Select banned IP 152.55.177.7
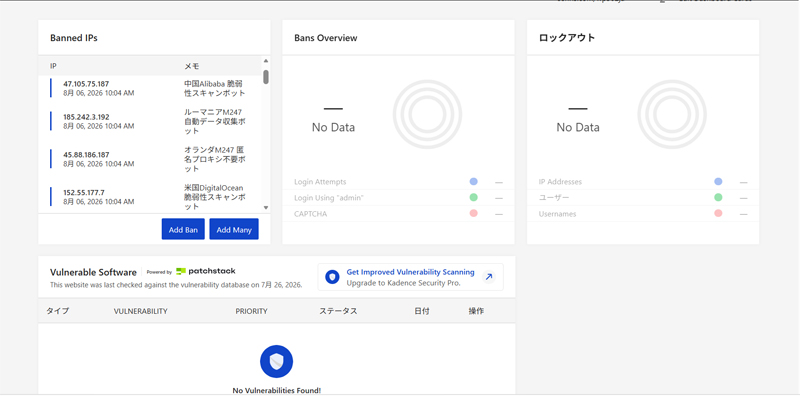Screen dimensions: 800x396 tap(84, 192)
